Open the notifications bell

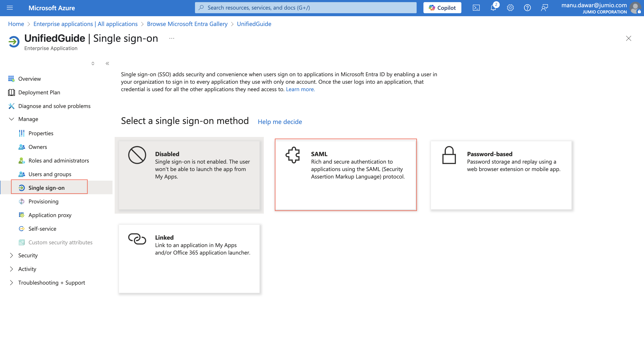[x=493, y=8]
